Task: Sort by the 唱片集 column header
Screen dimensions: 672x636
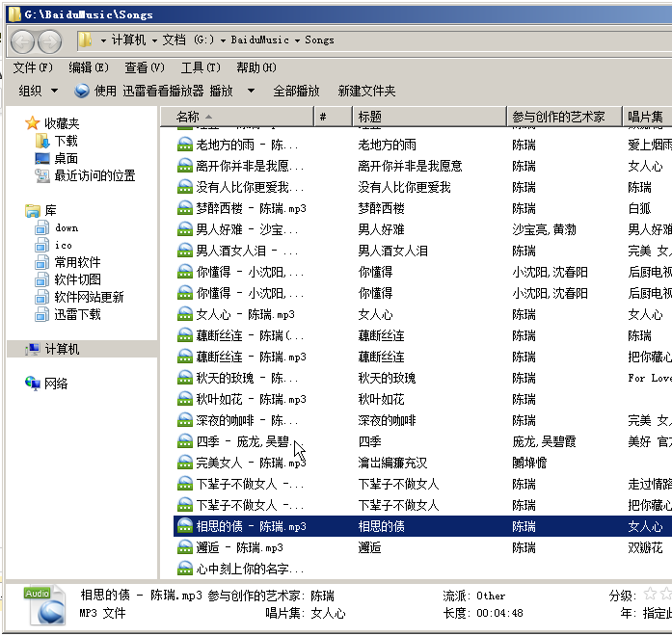Action: [647, 117]
